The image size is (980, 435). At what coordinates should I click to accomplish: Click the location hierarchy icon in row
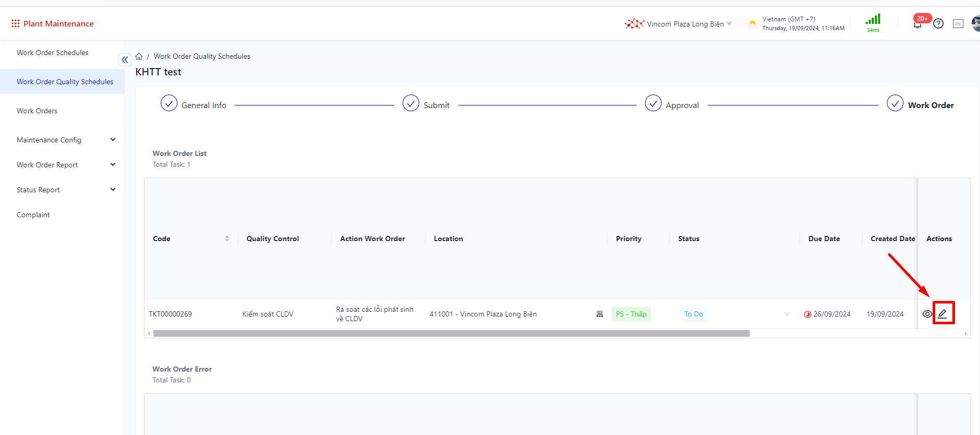pos(600,314)
